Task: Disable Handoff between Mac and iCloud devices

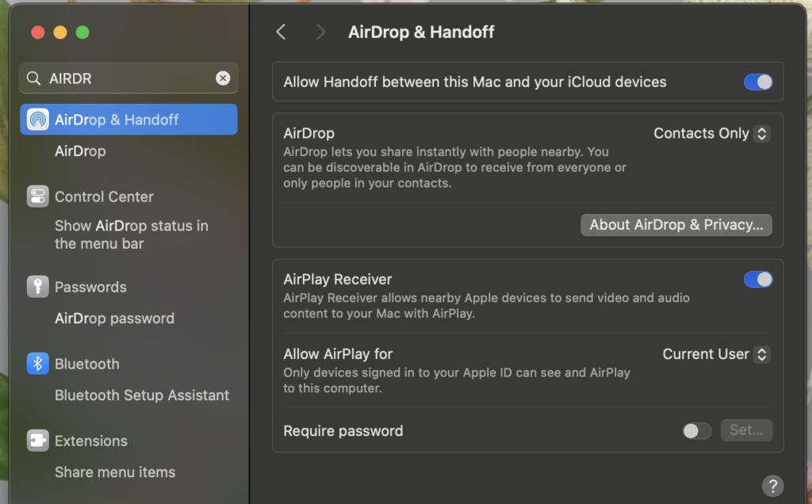Action: 757,82
